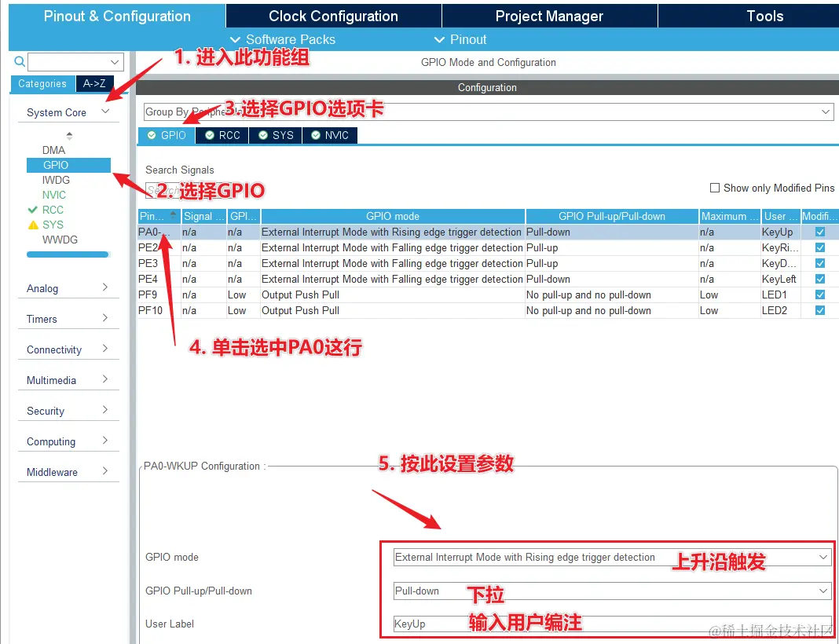
Task: Collapse the System Core category
Action: tap(105, 112)
